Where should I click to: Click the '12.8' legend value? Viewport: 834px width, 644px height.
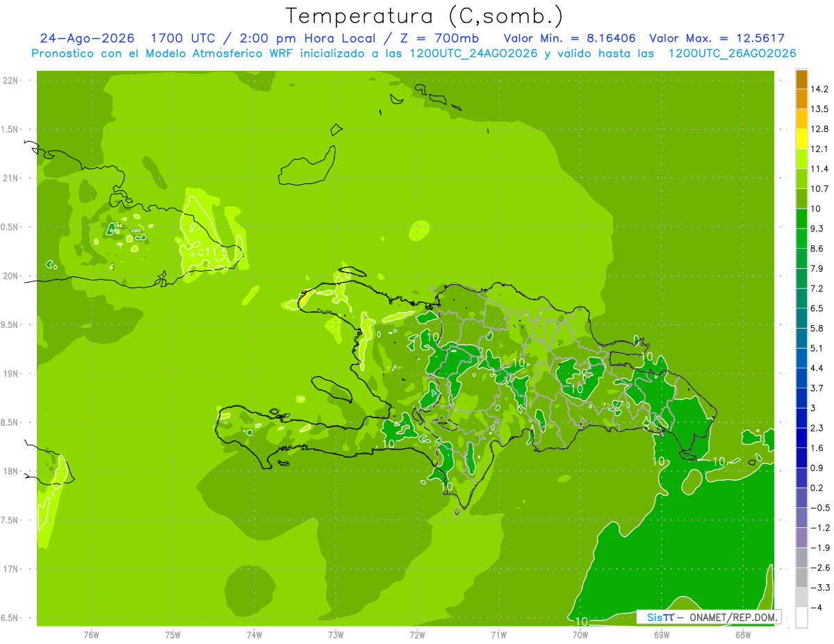pyautogui.click(x=819, y=129)
